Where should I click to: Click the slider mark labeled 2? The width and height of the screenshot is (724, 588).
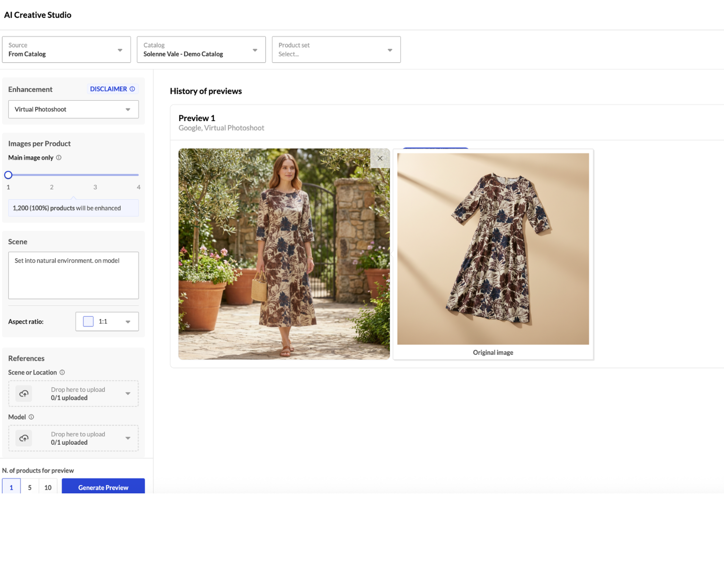pos(52,187)
